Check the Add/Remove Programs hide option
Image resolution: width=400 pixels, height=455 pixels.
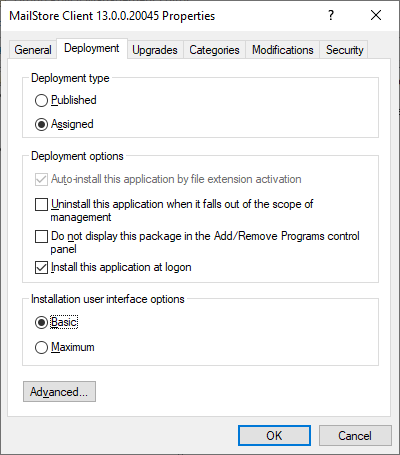[41, 237]
